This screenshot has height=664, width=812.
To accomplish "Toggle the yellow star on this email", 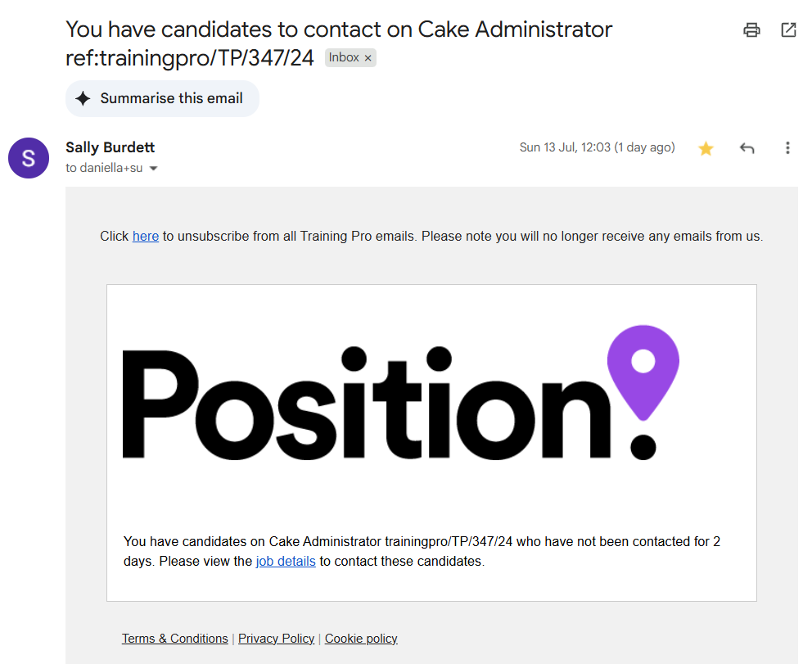I will [706, 149].
